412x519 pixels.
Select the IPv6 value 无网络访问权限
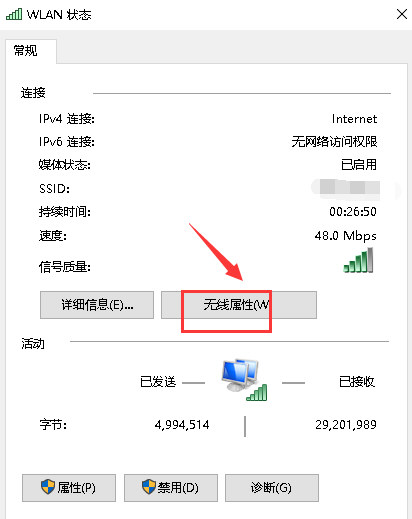click(x=334, y=142)
